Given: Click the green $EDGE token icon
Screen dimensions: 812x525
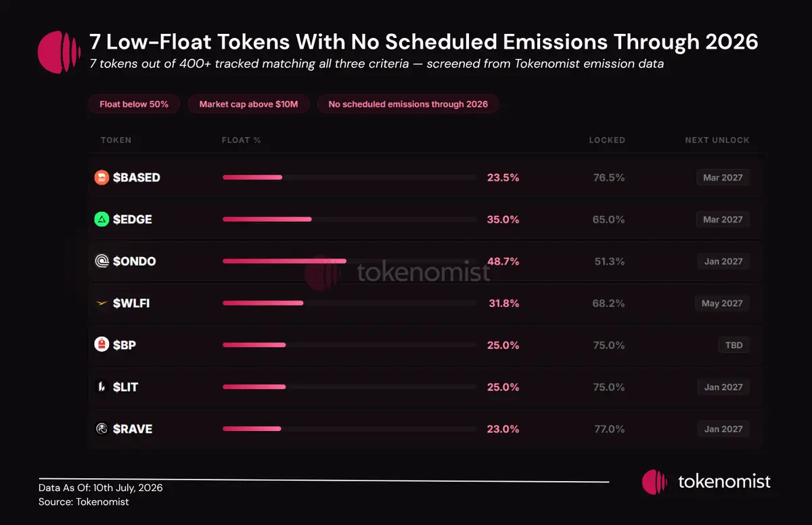Looking at the screenshot, I should pos(101,219).
